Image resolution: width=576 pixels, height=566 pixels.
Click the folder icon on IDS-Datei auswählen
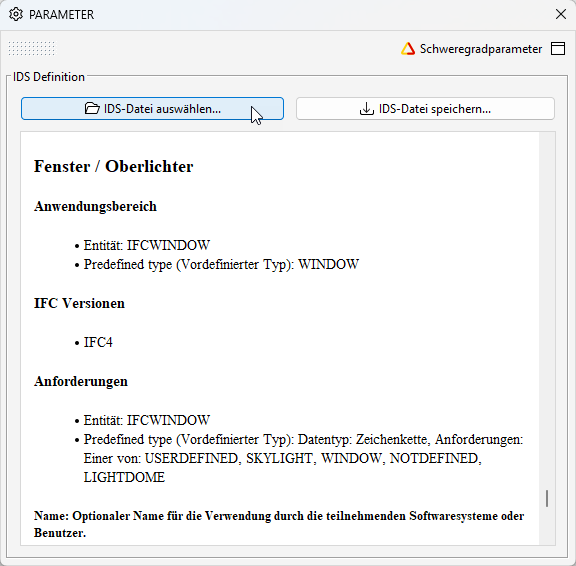[92, 108]
